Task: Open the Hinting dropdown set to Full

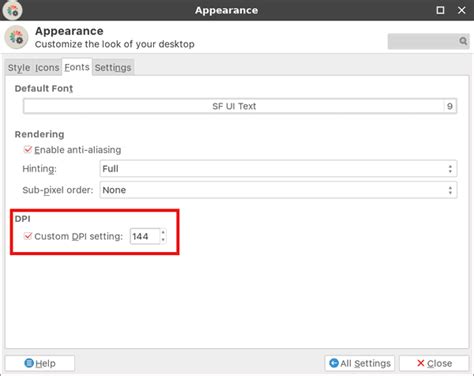Action: (x=278, y=169)
